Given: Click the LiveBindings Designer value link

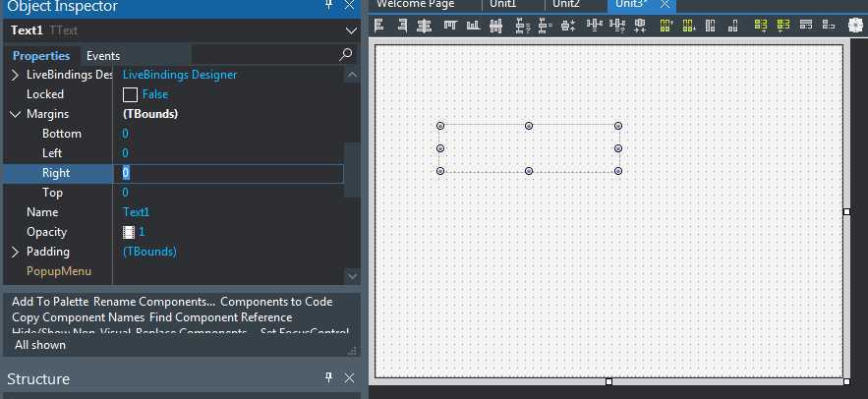Looking at the screenshot, I should click(x=179, y=75).
